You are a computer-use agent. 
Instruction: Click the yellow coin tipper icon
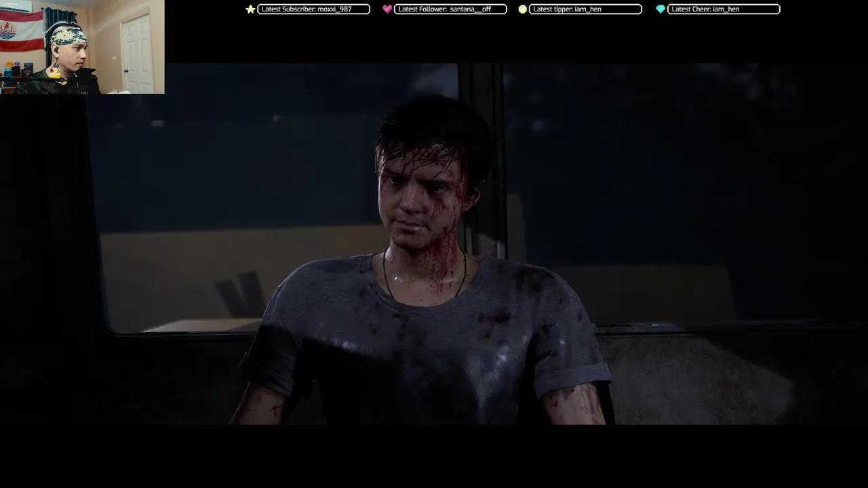[x=522, y=9]
